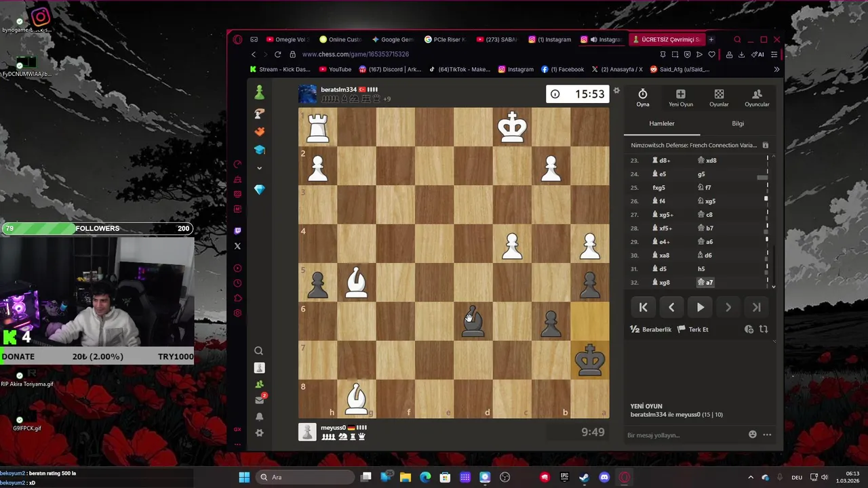
Task: Jump to last move button
Action: click(756, 307)
